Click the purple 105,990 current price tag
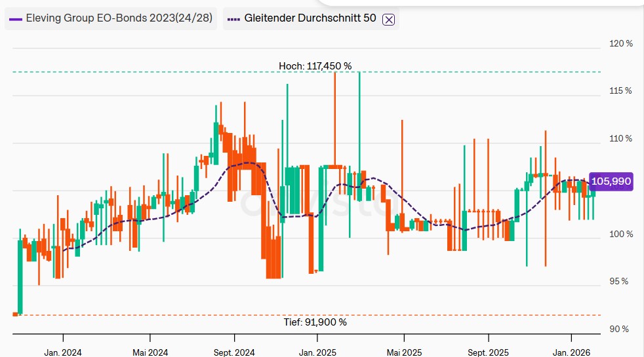This screenshot has height=357, width=644. (x=611, y=181)
